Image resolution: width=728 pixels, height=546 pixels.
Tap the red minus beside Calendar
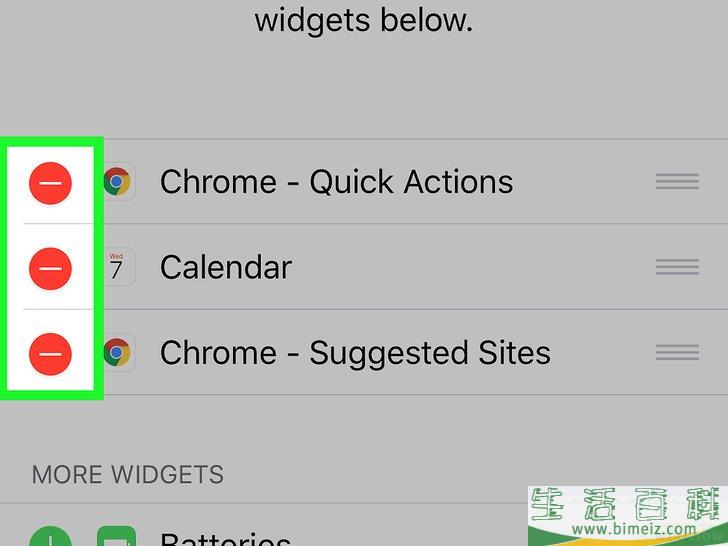click(x=50, y=268)
